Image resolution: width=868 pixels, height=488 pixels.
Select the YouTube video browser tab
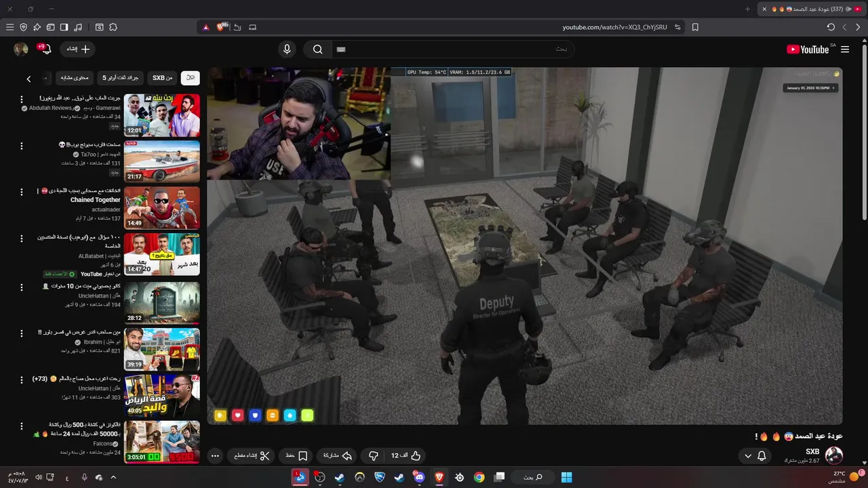[811, 9]
